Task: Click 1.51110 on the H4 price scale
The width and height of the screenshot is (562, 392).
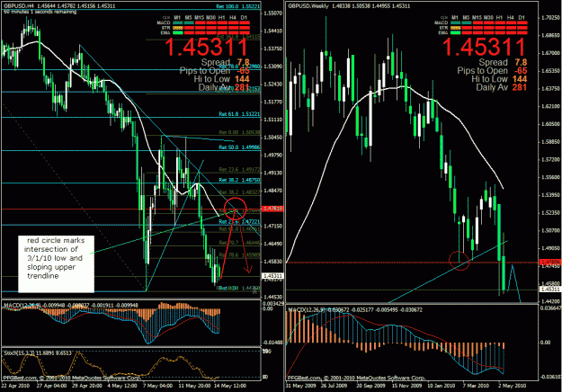Action: point(272,120)
